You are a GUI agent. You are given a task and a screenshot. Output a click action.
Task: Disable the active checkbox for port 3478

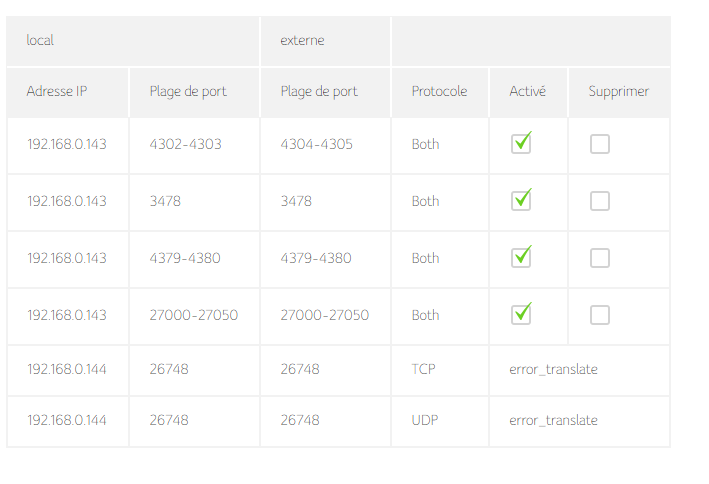(521, 201)
